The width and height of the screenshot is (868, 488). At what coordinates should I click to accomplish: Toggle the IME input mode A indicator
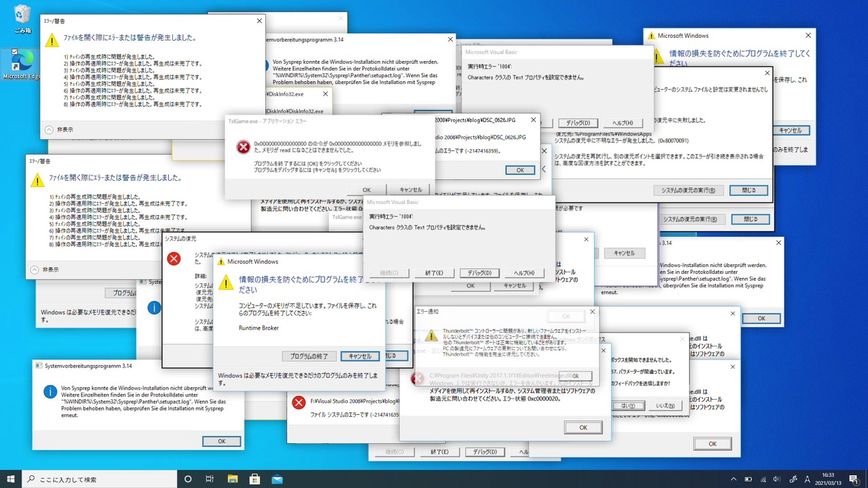point(807,479)
